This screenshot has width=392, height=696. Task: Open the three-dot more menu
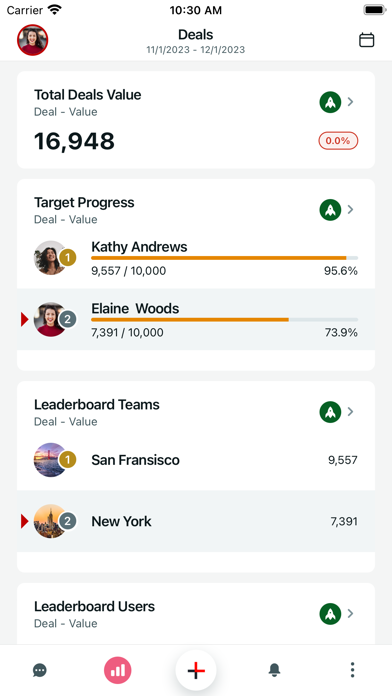352,670
